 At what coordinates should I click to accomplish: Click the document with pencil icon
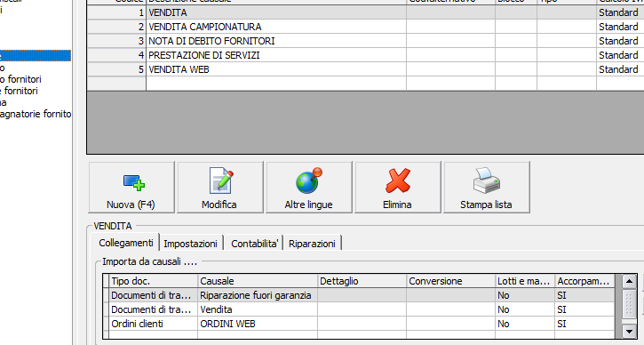click(221, 181)
